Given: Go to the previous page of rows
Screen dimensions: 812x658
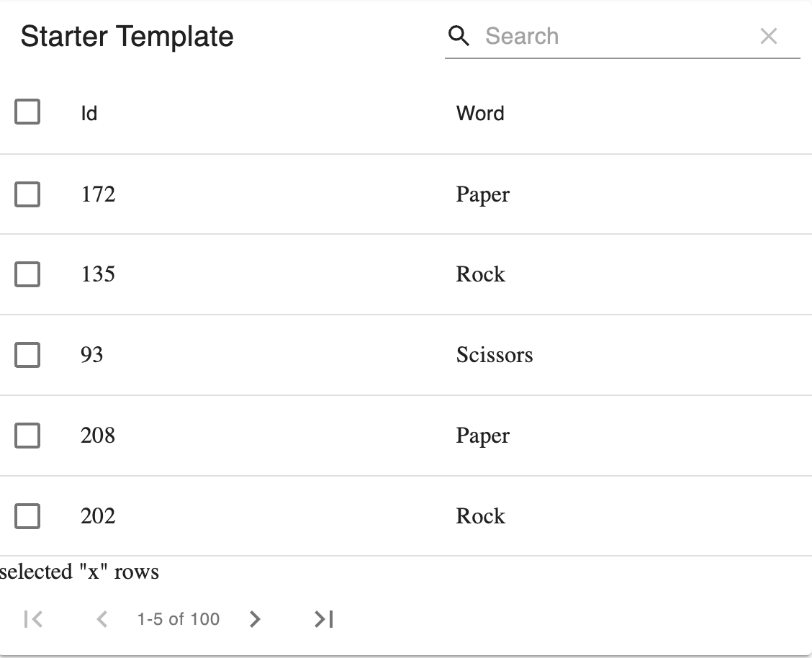Looking at the screenshot, I should click(x=102, y=619).
